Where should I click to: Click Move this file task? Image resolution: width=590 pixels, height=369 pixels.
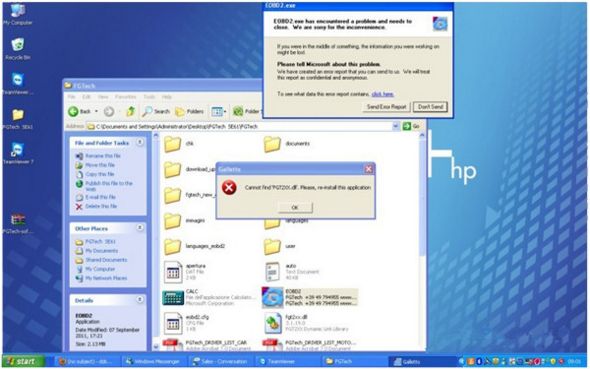(x=96, y=165)
